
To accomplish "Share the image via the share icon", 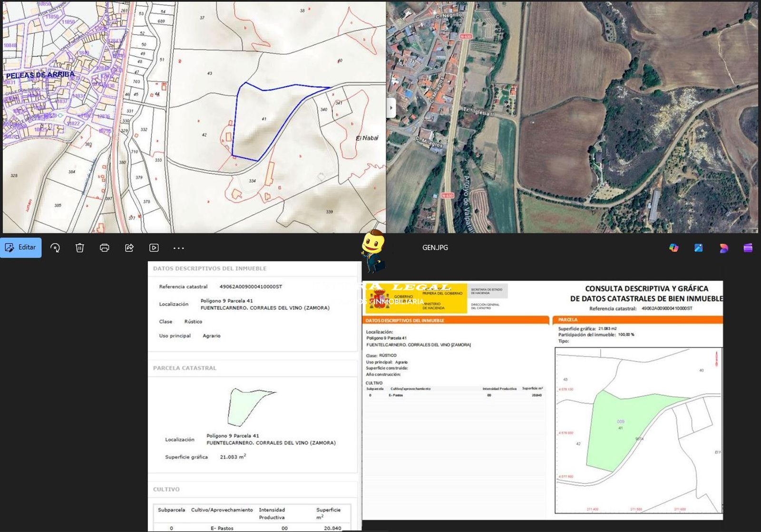I will [129, 248].
